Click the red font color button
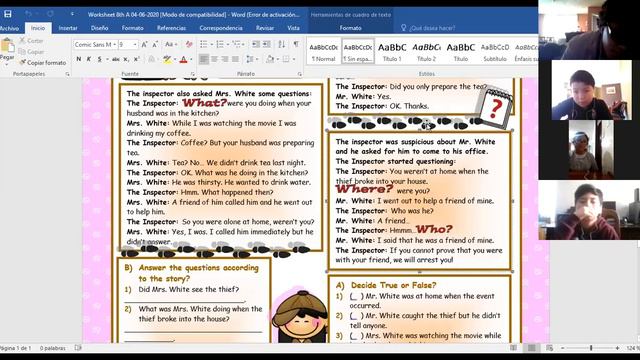The height and width of the screenshot is (360, 640). click(x=184, y=59)
